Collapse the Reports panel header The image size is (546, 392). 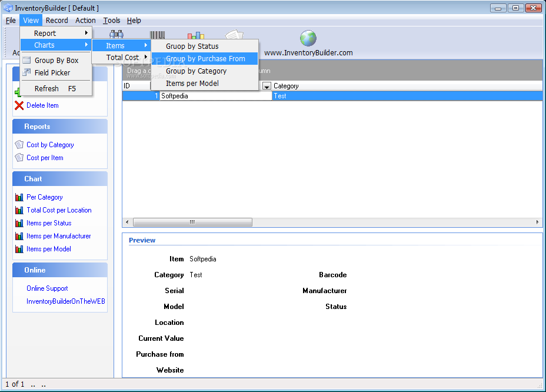(60, 127)
